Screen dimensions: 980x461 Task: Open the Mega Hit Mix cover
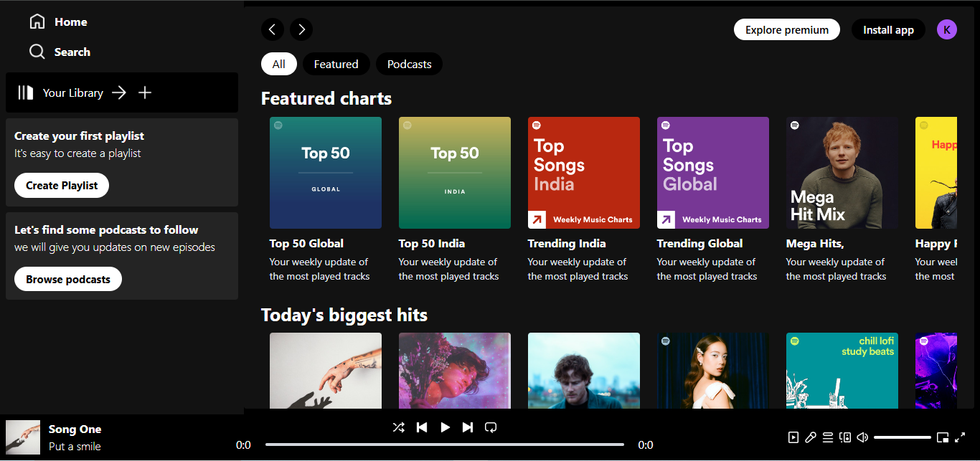point(842,173)
